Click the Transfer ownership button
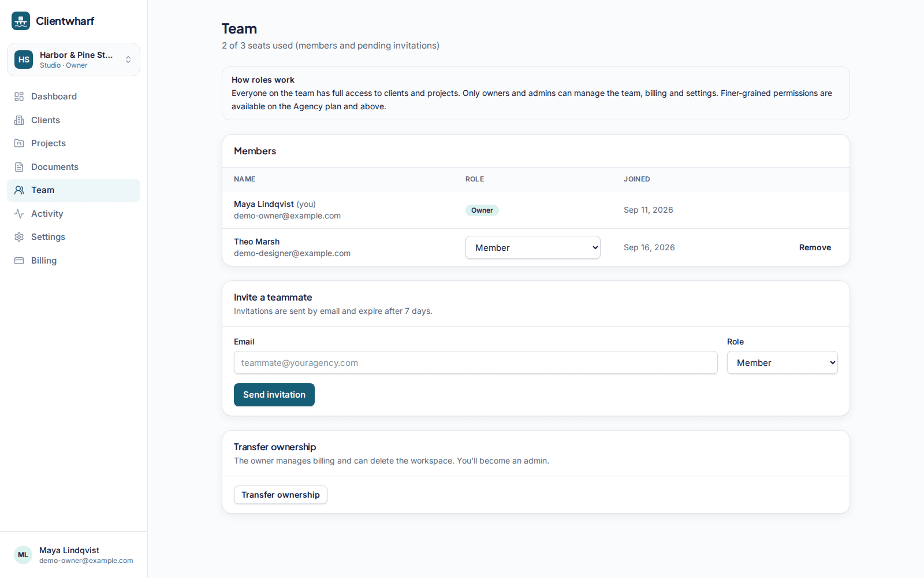924x578 pixels. [x=281, y=495]
